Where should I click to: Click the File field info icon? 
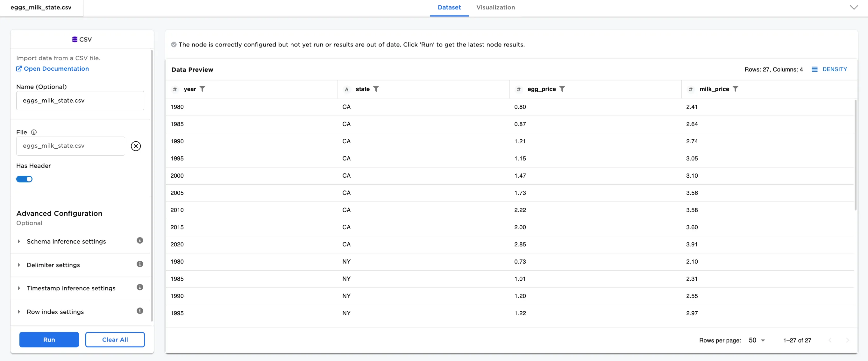[x=34, y=132]
